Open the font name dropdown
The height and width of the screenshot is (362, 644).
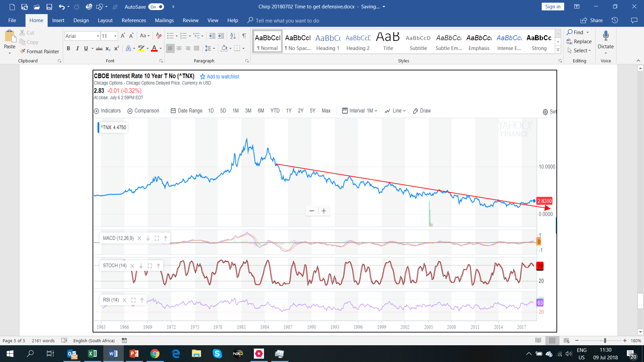click(x=98, y=36)
